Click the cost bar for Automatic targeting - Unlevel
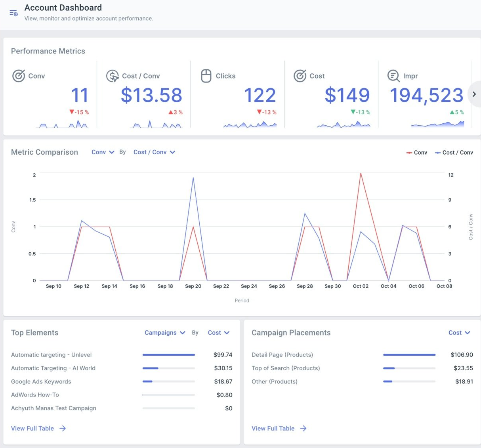Viewport: 481px width, 448px height. point(168,354)
